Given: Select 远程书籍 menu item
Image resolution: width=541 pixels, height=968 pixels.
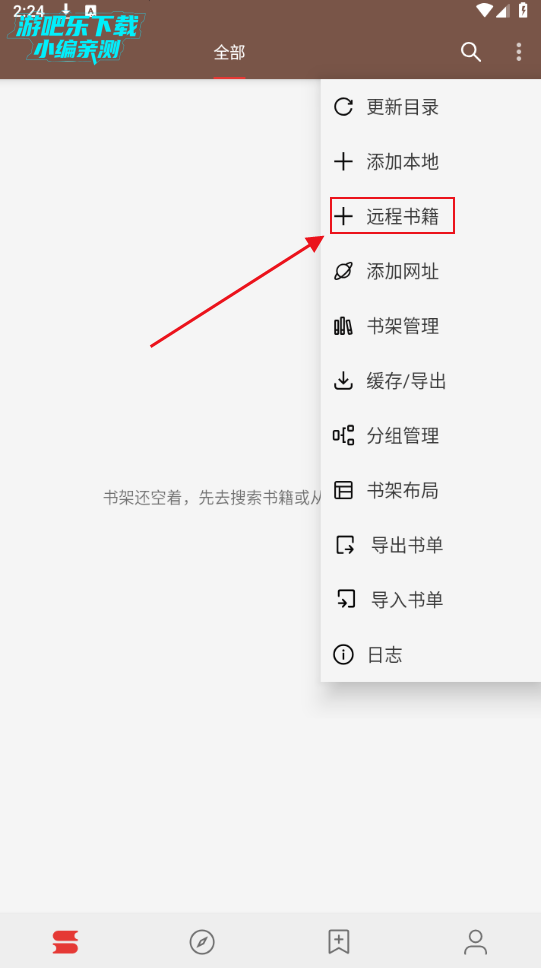Looking at the screenshot, I should [x=431, y=216].
